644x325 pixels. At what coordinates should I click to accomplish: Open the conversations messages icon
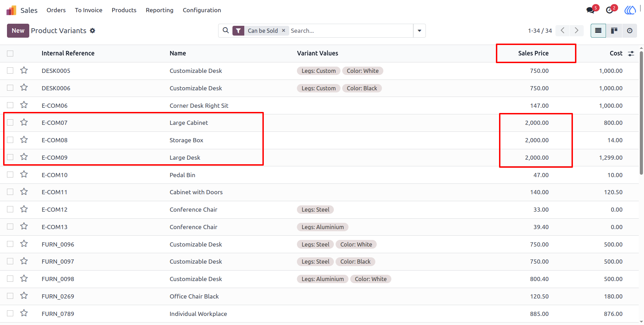pos(590,10)
